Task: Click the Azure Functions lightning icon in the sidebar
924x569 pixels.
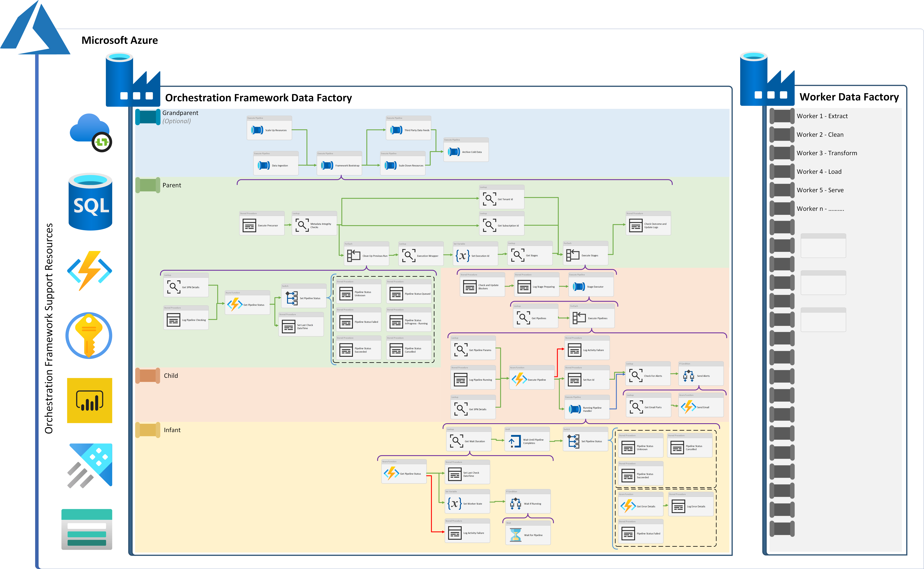Action: click(x=90, y=271)
